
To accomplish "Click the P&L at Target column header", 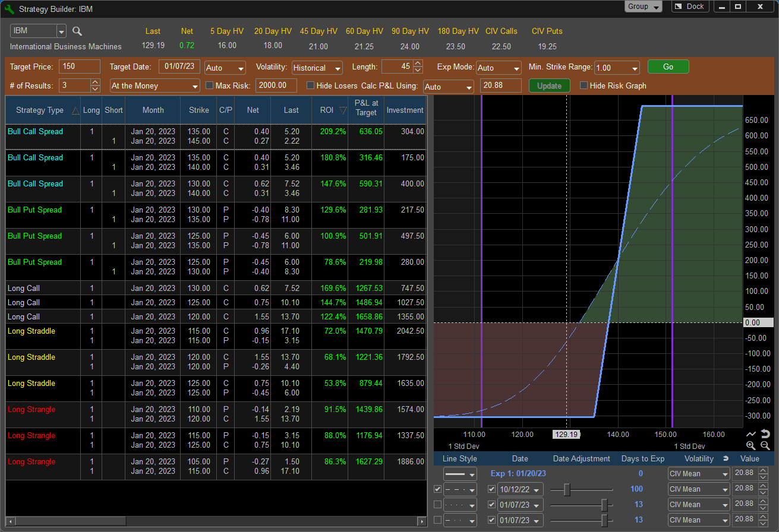I will pyautogui.click(x=366, y=110).
